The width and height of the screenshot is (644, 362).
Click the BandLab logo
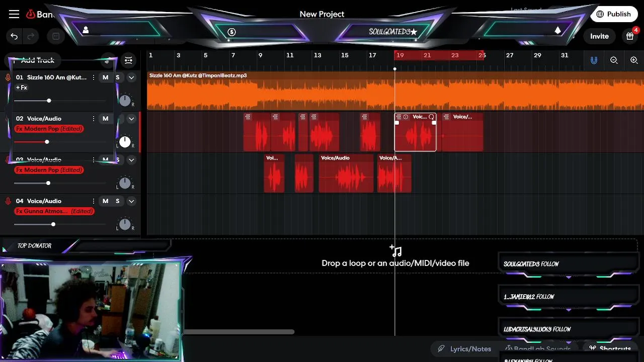coord(40,14)
